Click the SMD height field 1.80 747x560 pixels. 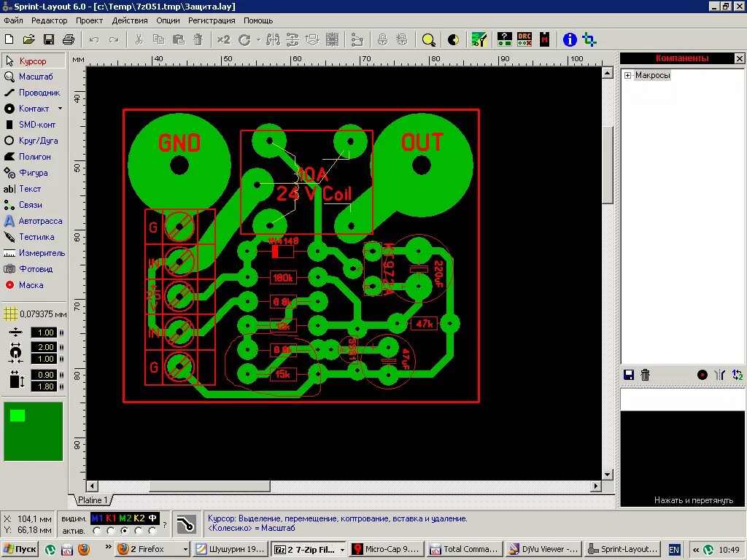coord(44,386)
